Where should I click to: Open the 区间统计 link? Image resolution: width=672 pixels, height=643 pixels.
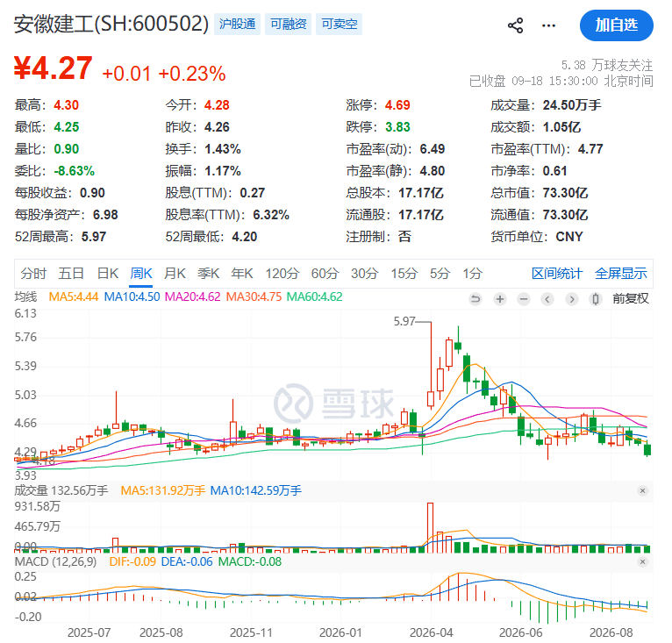point(557,274)
